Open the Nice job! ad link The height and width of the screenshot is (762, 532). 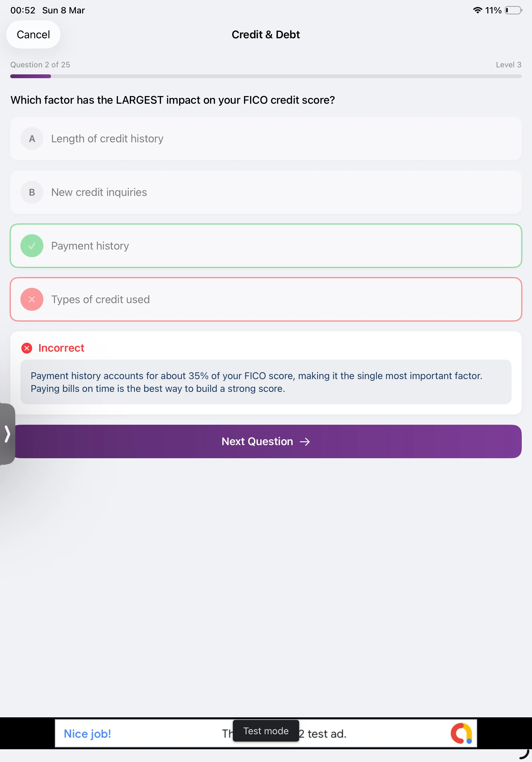point(87,734)
